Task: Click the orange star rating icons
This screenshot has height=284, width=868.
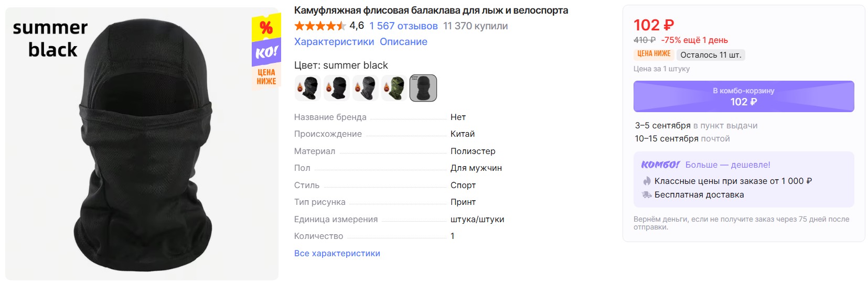Action: click(x=320, y=26)
